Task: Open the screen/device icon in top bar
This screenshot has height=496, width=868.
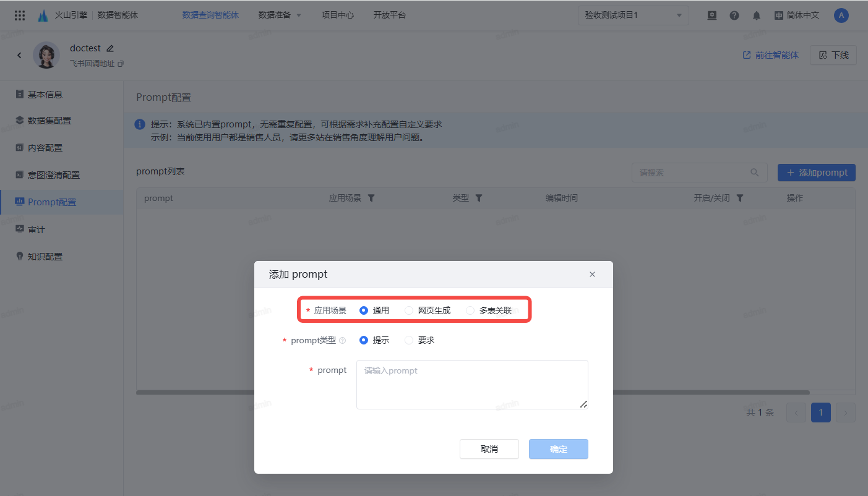Action: (712, 15)
